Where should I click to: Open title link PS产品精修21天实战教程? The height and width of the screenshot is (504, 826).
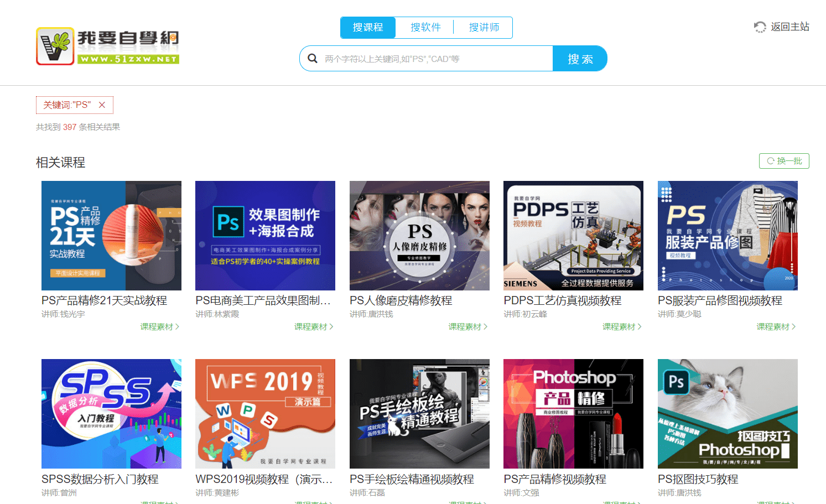click(104, 300)
